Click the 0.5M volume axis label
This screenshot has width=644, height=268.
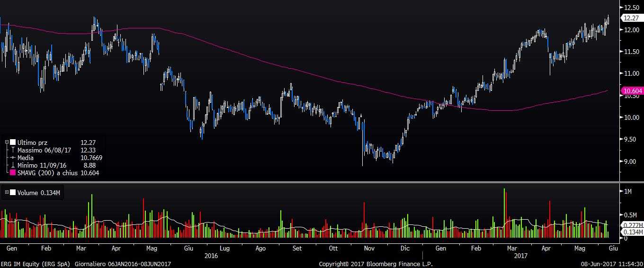click(631, 214)
